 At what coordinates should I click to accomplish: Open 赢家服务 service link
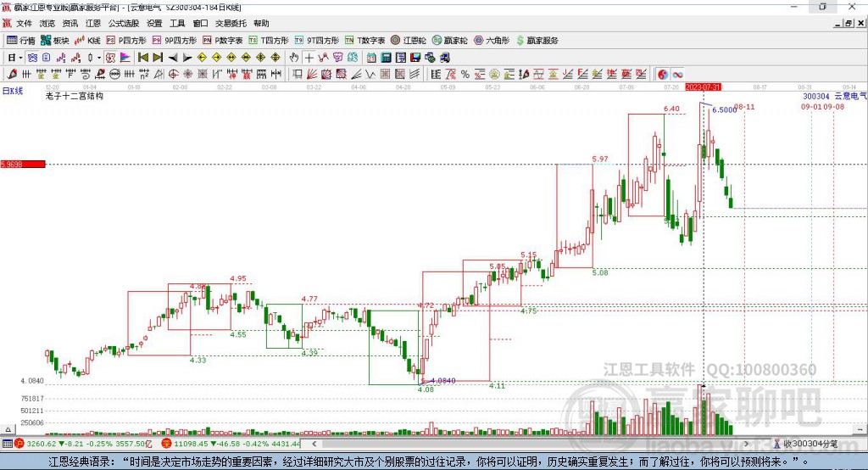pos(537,41)
